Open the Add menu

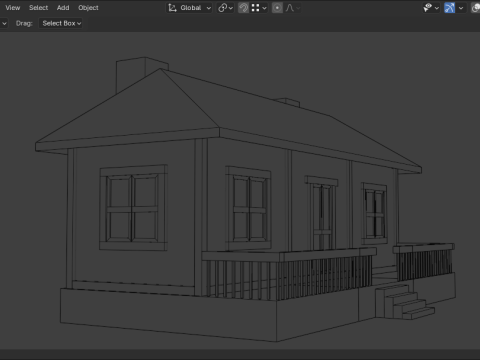pyautogui.click(x=63, y=8)
